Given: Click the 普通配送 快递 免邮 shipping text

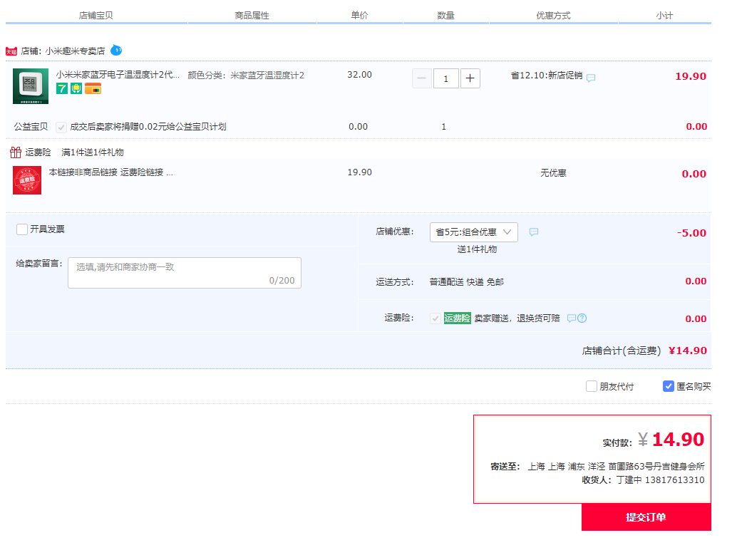Looking at the screenshot, I should (x=466, y=282).
